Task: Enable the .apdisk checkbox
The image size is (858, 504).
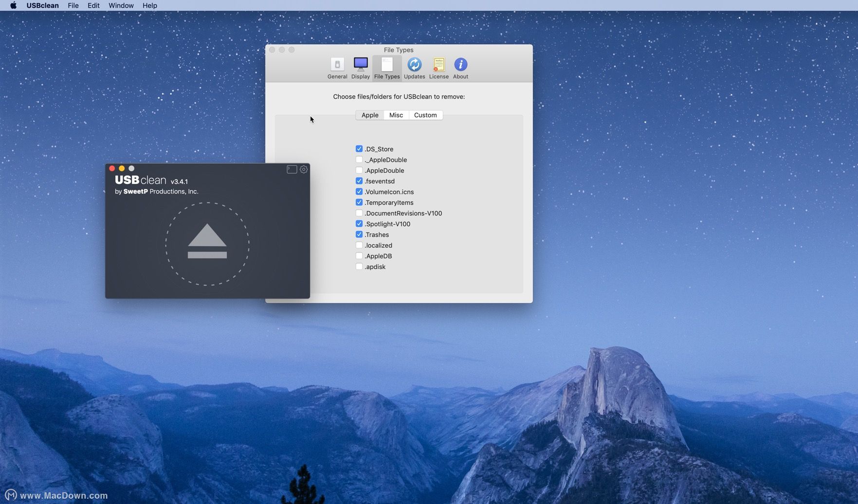Action: [x=359, y=267]
